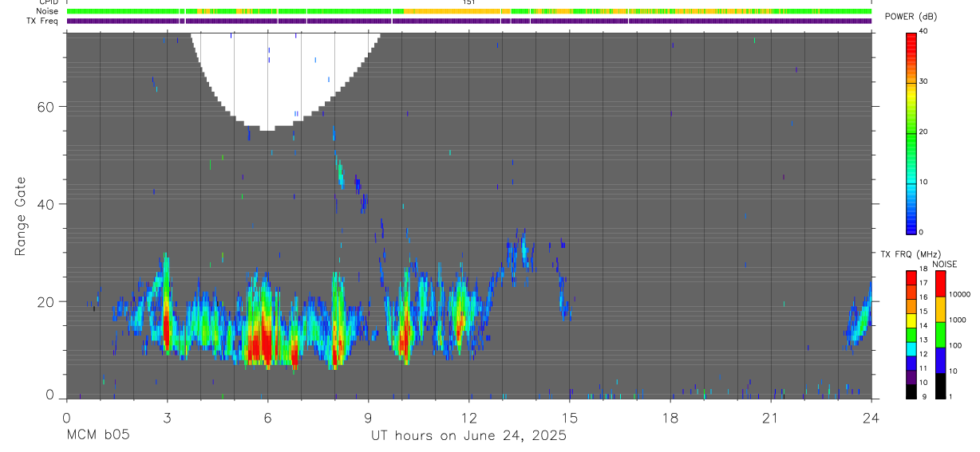Click the CPID value 151 at top
This screenshot has height=452, width=980.
[468, 2]
